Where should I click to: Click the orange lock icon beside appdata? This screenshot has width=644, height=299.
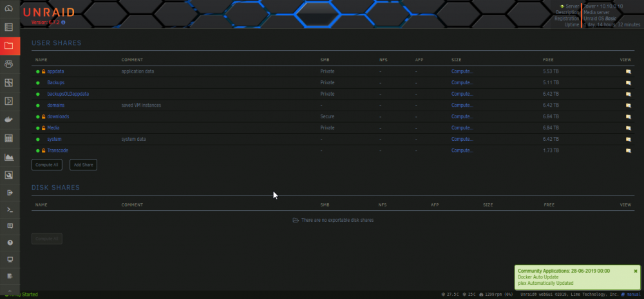pyautogui.click(x=43, y=71)
